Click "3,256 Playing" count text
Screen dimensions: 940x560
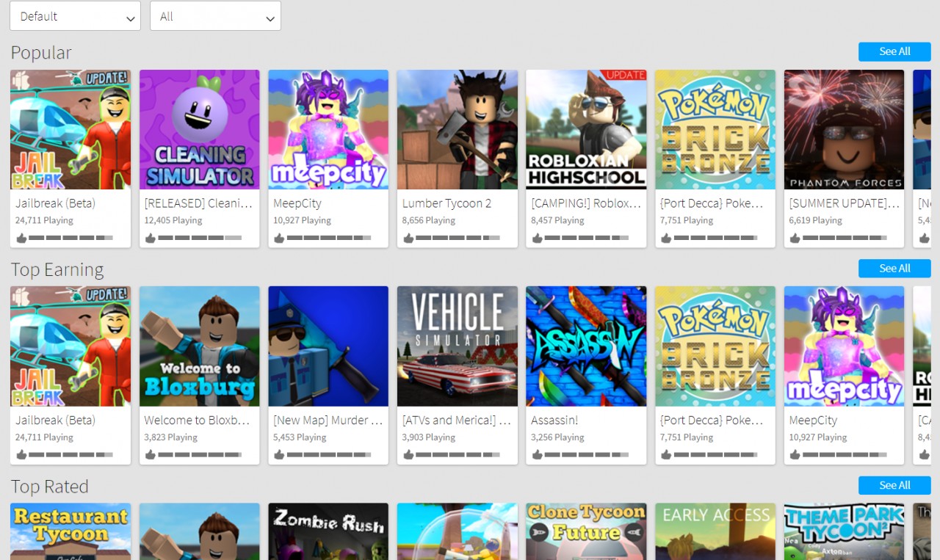point(557,437)
